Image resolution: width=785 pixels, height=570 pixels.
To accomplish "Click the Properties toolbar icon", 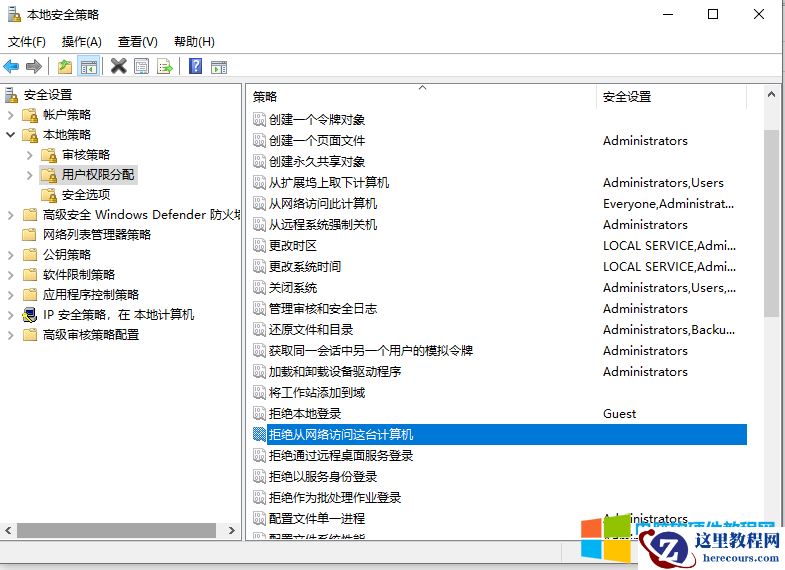I will click(142, 66).
